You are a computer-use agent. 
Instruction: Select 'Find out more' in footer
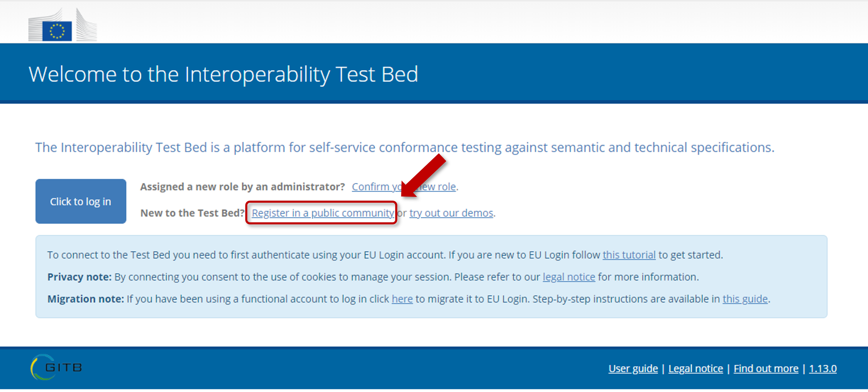pos(766,368)
